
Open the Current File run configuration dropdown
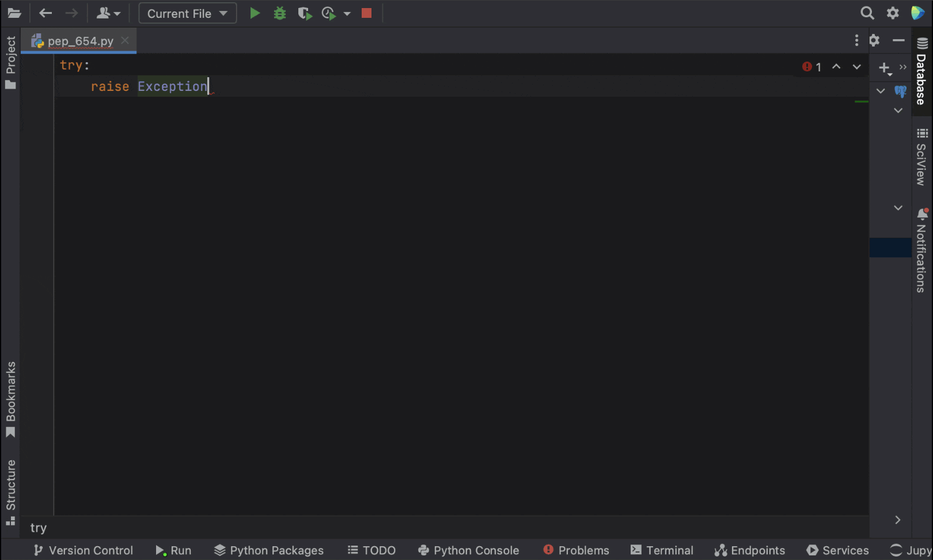tap(187, 13)
